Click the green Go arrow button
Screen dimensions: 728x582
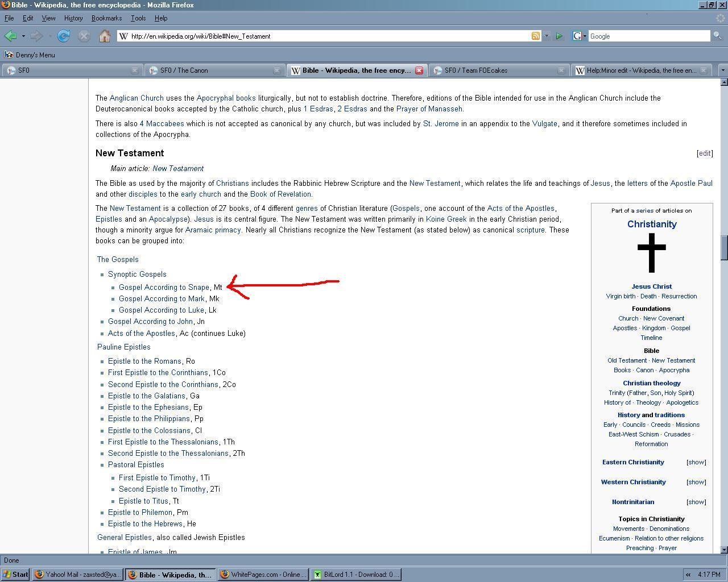(559, 36)
